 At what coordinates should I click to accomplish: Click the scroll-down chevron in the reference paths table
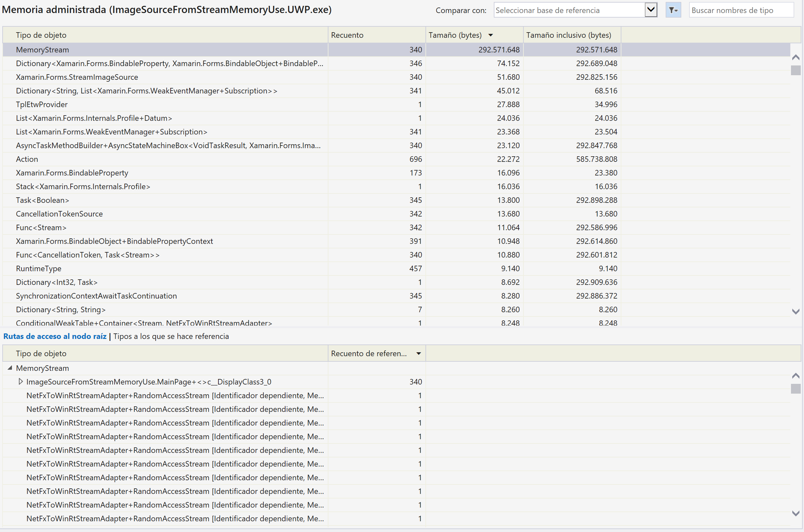796,513
